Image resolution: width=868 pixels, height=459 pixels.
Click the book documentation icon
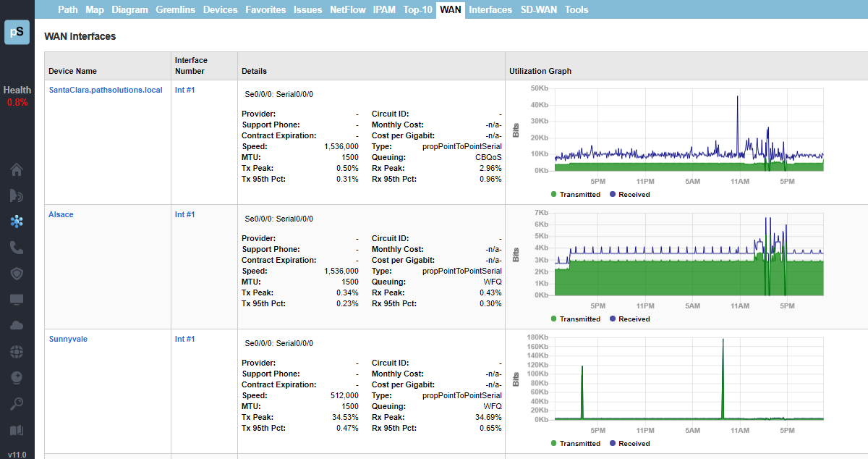point(17,430)
